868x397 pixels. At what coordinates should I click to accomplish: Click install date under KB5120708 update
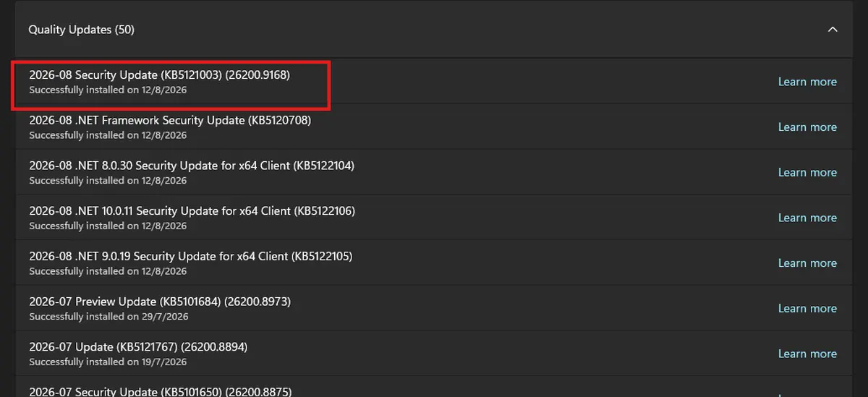108,135
